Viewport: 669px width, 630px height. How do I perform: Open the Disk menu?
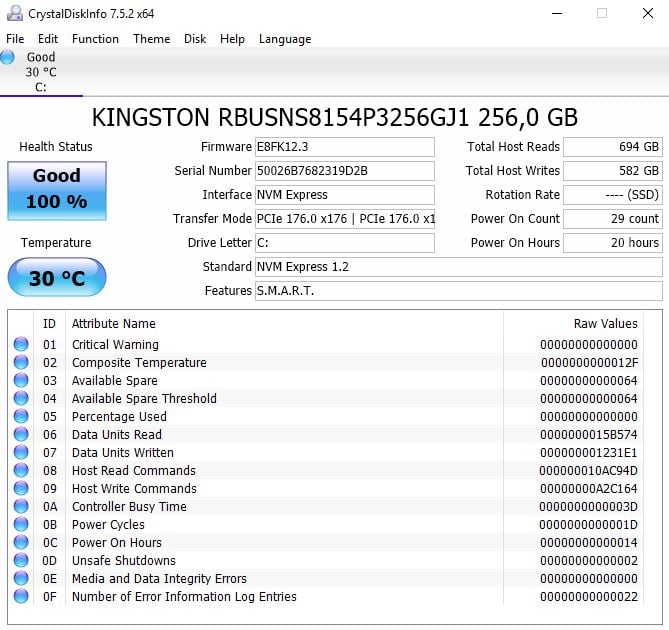(x=195, y=39)
